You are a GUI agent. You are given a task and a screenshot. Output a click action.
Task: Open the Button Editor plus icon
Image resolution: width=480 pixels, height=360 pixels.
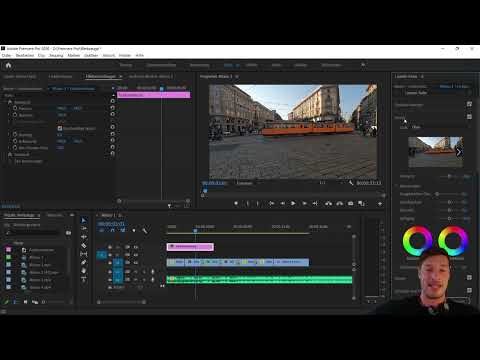tap(380, 204)
